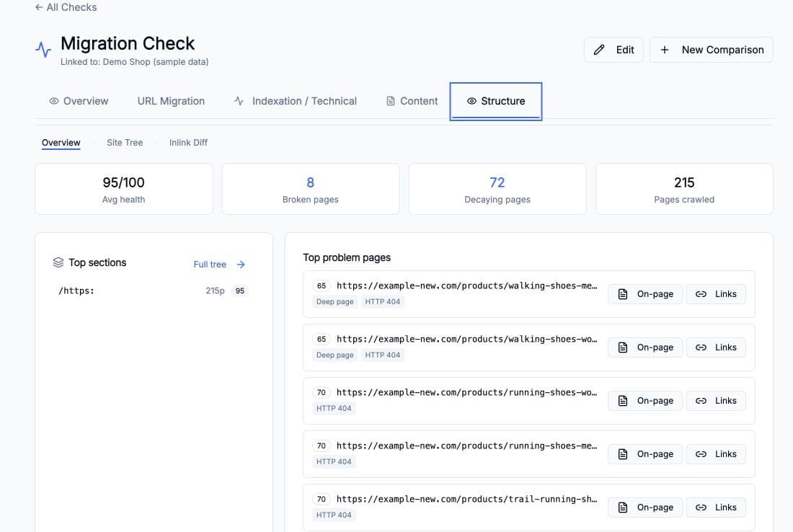Open the Indexation / Technical tab
793x532 pixels.
tap(296, 101)
